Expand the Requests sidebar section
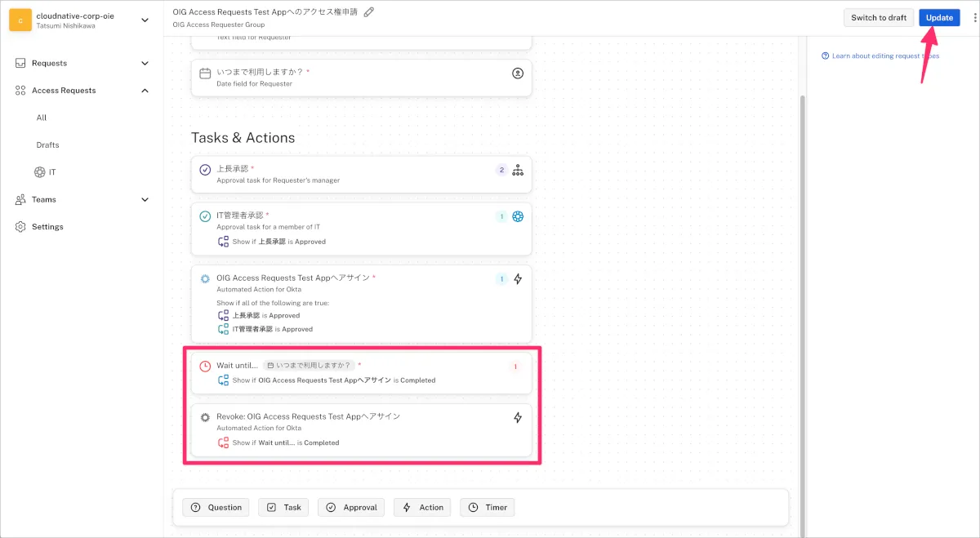The image size is (980, 538). click(x=145, y=63)
